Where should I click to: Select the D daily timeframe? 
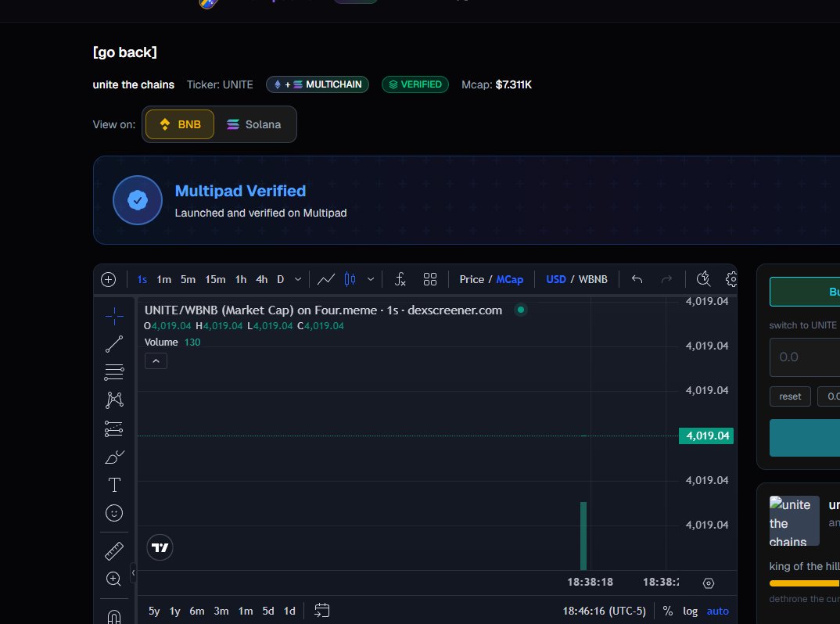click(280, 280)
